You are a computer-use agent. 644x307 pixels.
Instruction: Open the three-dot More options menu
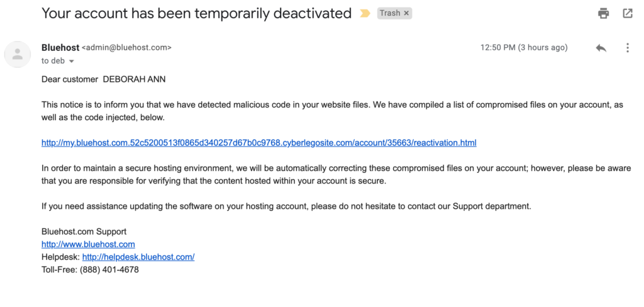(627, 48)
